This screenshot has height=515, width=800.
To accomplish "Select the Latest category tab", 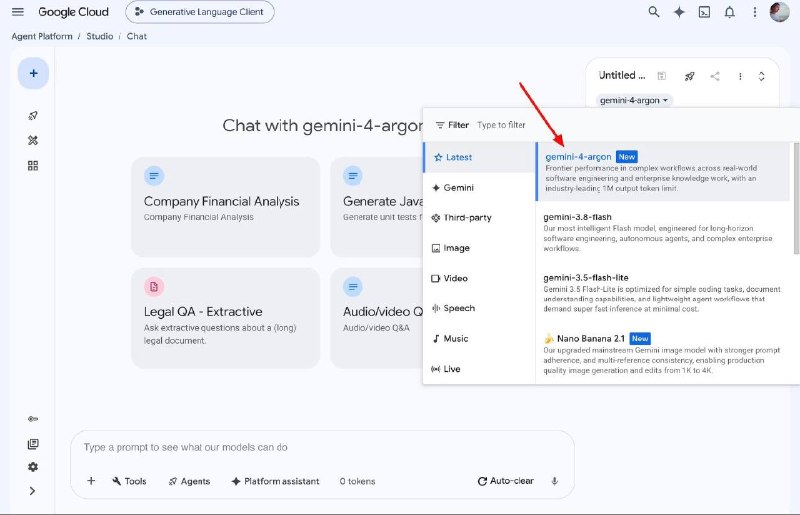I will coord(479,157).
